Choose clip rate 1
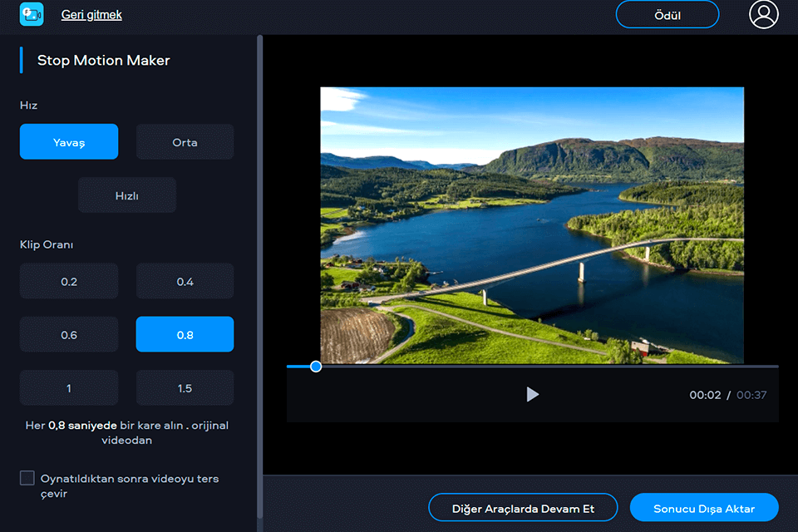 pos(69,388)
